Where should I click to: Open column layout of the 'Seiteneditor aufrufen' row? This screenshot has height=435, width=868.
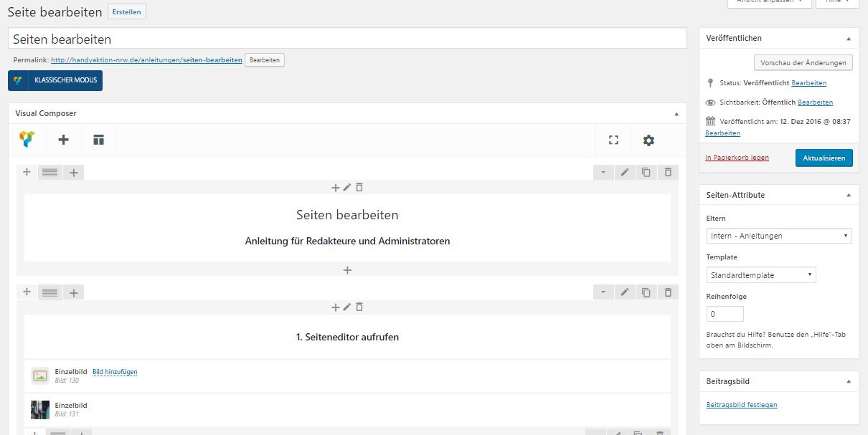[50, 292]
